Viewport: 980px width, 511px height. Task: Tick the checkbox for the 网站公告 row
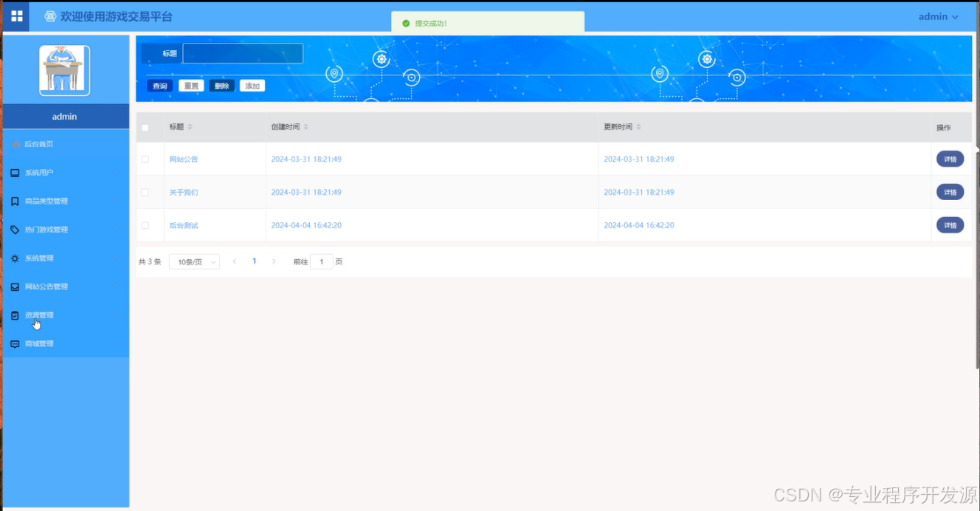pos(145,160)
